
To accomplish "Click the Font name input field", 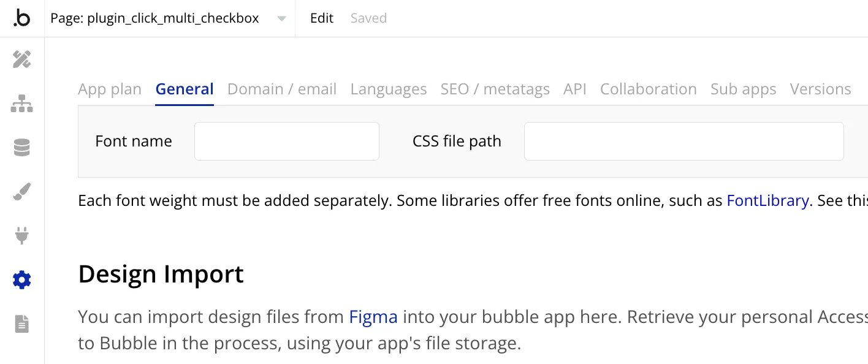I will tap(287, 142).
